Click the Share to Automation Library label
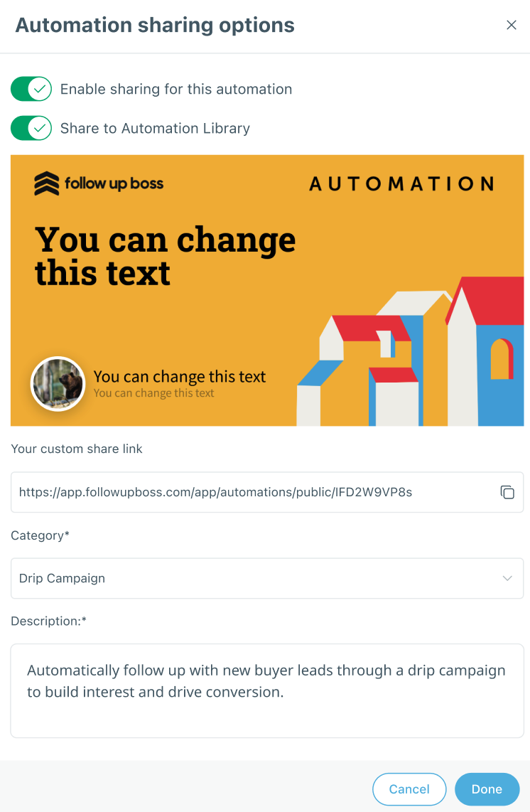This screenshot has height=812, width=530. [155, 128]
